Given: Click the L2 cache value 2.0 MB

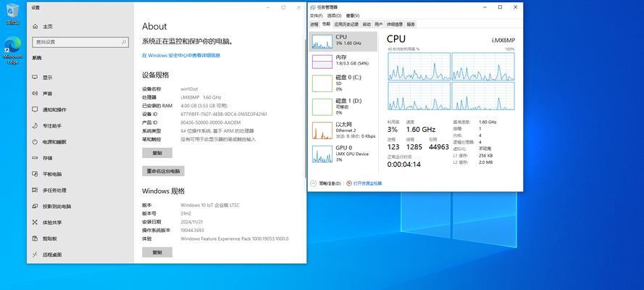Looking at the screenshot, I should coord(486,162).
